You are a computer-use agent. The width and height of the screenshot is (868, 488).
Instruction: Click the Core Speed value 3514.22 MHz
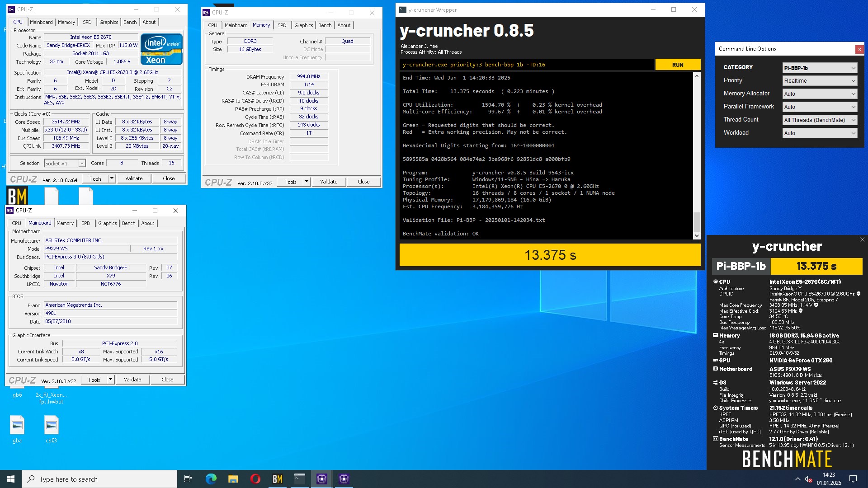[66, 122]
